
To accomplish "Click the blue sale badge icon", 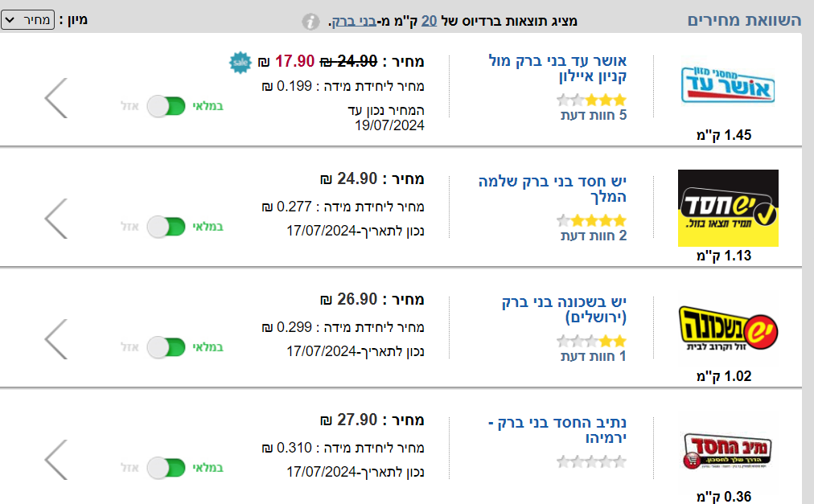I will click(238, 61).
